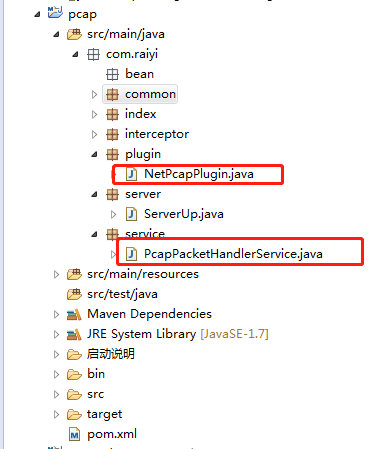Screen dimensions: 371x449
Task: Click the ServerUp.java file icon
Action: (x=131, y=214)
